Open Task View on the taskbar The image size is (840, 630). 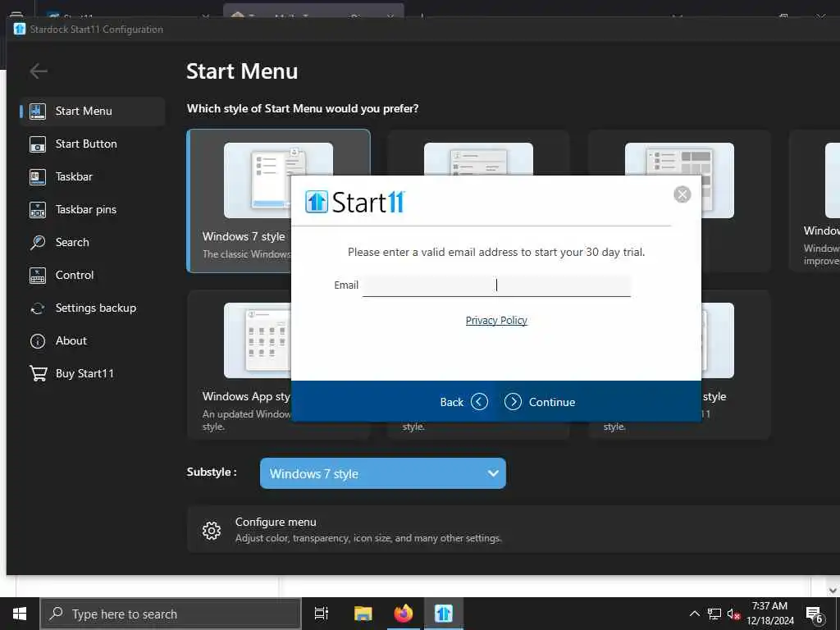tap(322, 614)
